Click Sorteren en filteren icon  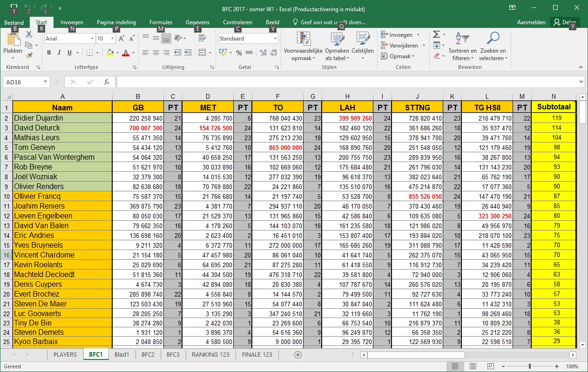[x=462, y=47]
